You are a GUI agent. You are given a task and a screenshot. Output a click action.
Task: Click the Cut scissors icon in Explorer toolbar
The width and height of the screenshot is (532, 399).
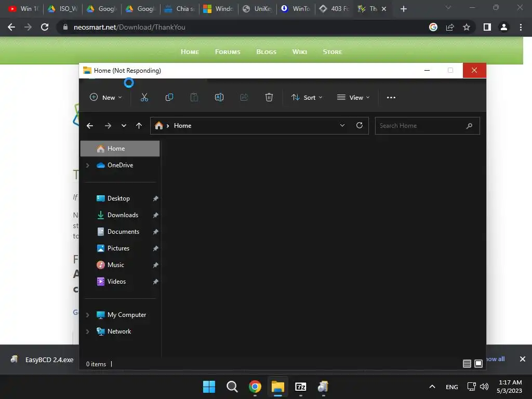pyautogui.click(x=144, y=97)
